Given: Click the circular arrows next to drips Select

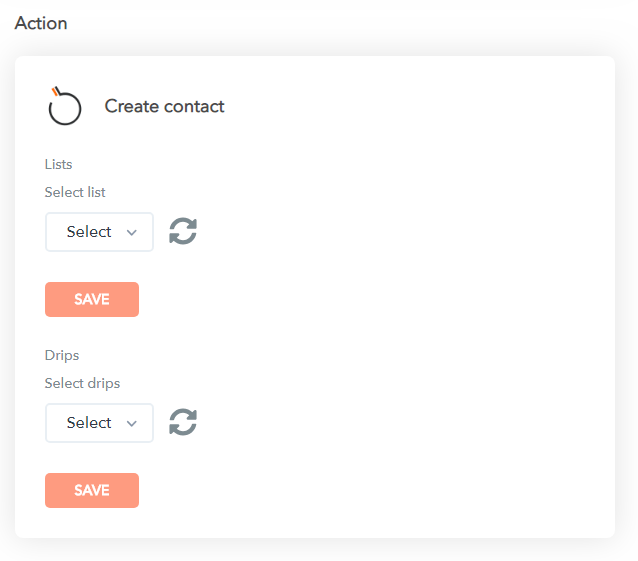Looking at the screenshot, I should click(x=183, y=422).
